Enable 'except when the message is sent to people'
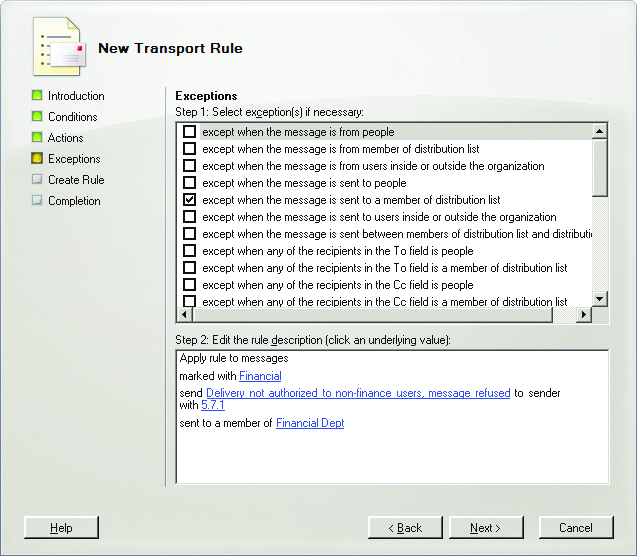Viewport: 637px width, 556px height. [190, 183]
